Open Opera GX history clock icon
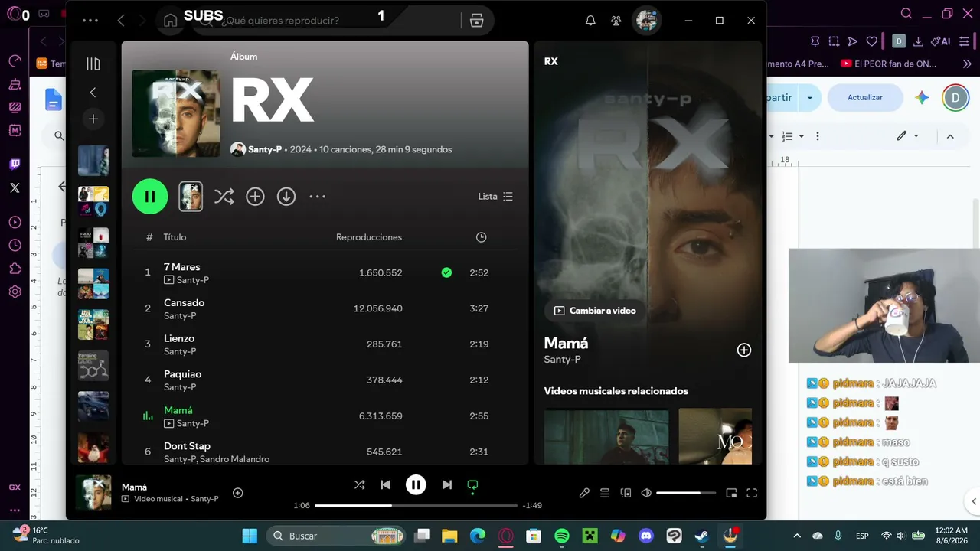Image resolution: width=980 pixels, height=551 pixels. [15, 246]
